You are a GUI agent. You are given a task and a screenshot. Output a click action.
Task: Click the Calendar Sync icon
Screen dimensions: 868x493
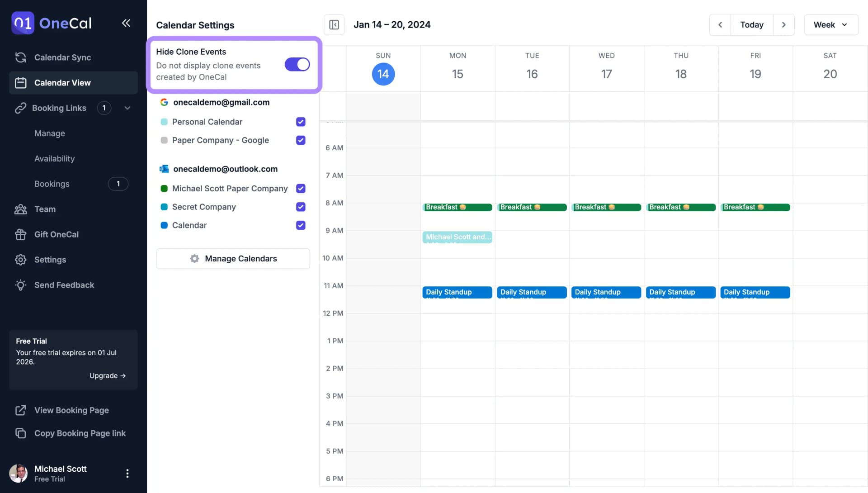pyautogui.click(x=20, y=57)
